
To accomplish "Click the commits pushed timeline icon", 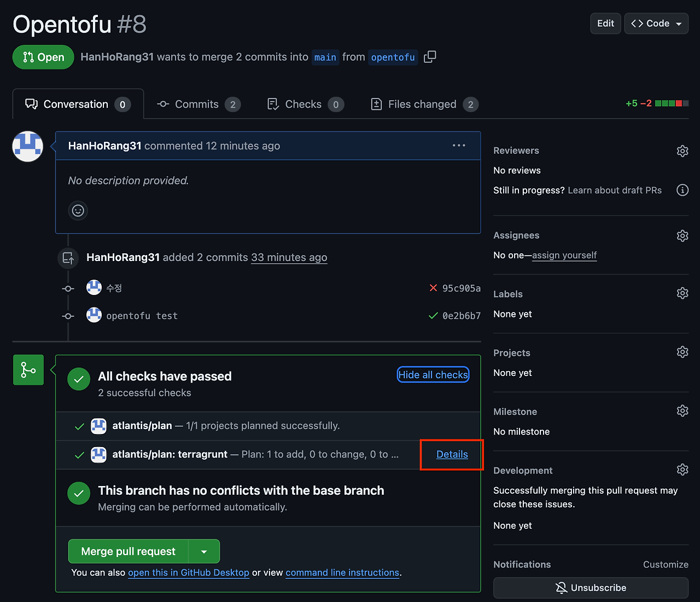I will (x=68, y=258).
